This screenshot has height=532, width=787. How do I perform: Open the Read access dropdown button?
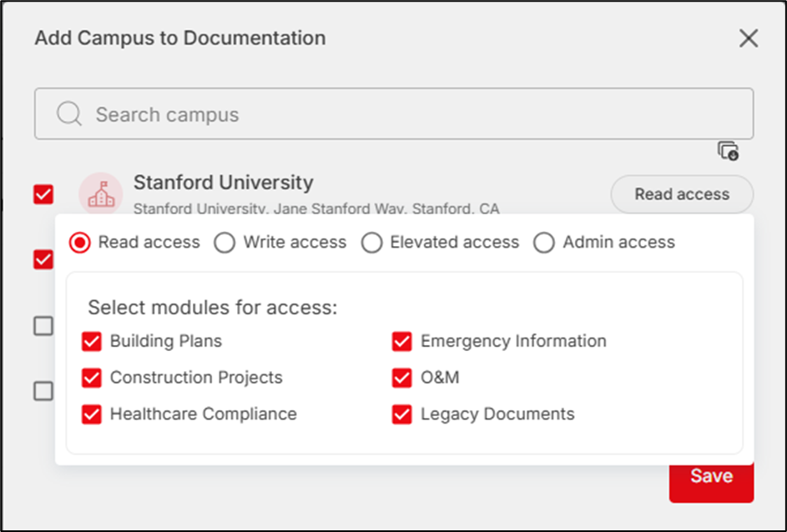tap(682, 194)
